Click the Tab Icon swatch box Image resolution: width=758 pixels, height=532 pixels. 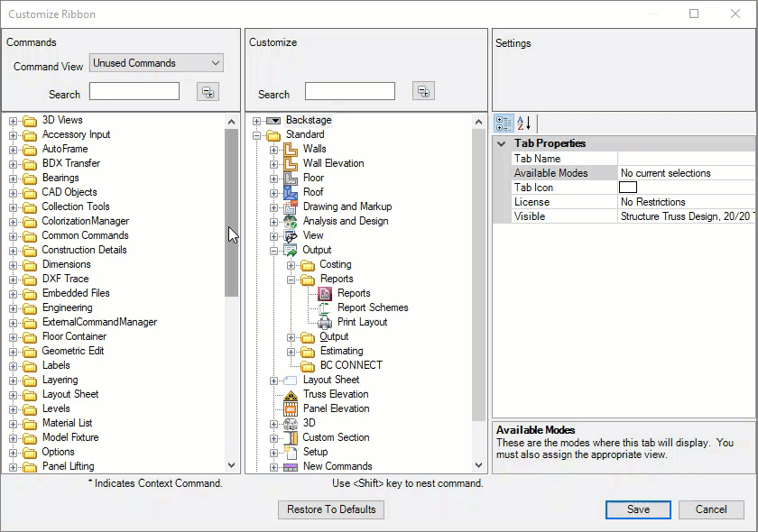[628, 187]
